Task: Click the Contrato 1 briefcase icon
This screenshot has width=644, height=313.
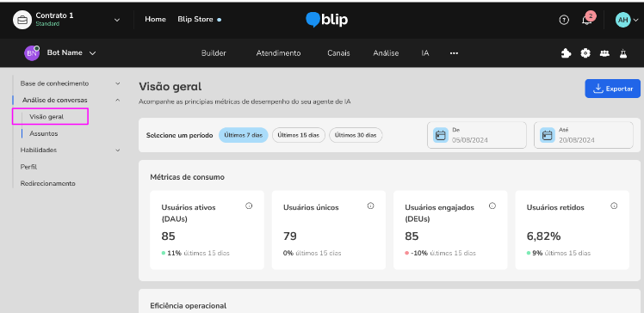Action: [22, 20]
